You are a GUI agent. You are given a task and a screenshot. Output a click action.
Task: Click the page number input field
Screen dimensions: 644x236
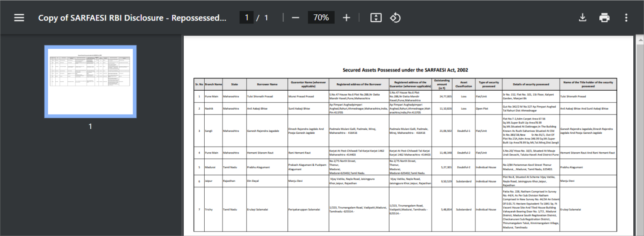pyautogui.click(x=247, y=18)
